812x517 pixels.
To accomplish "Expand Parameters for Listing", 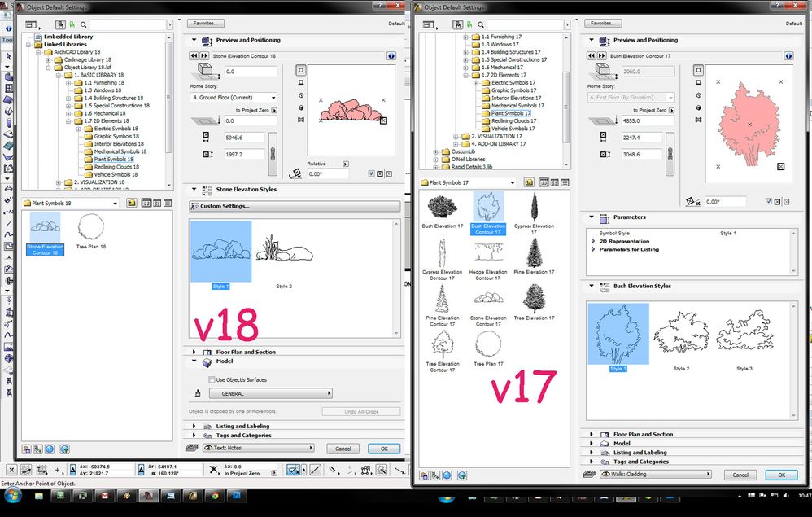I will point(593,249).
